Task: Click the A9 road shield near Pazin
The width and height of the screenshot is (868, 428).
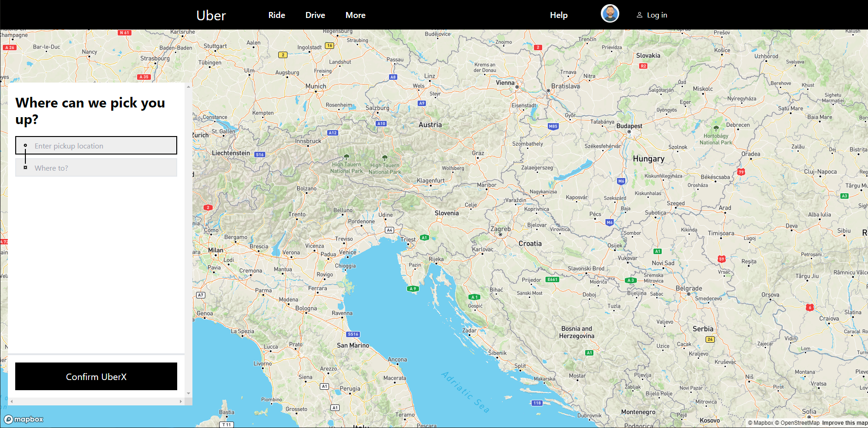Action: click(x=413, y=289)
